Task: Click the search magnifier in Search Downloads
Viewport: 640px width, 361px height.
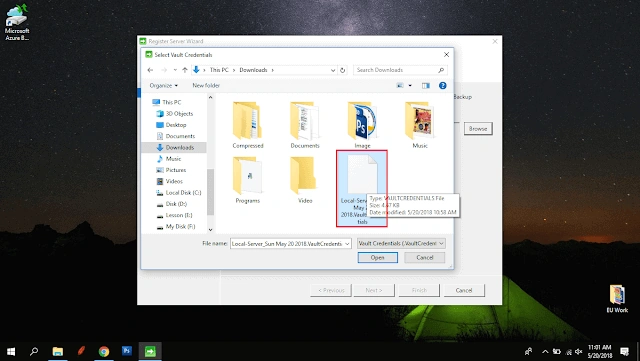Action: tap(441, 70)
